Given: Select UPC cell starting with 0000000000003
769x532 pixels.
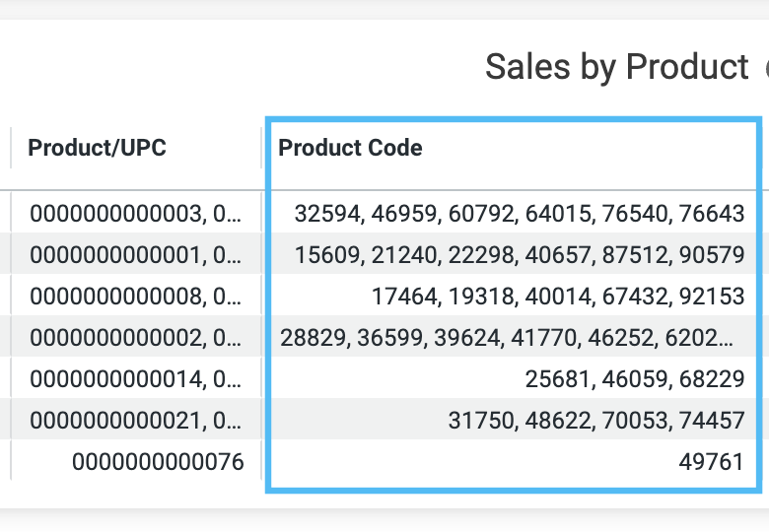Looking at the screenshot, I should [x=136, y=213].
